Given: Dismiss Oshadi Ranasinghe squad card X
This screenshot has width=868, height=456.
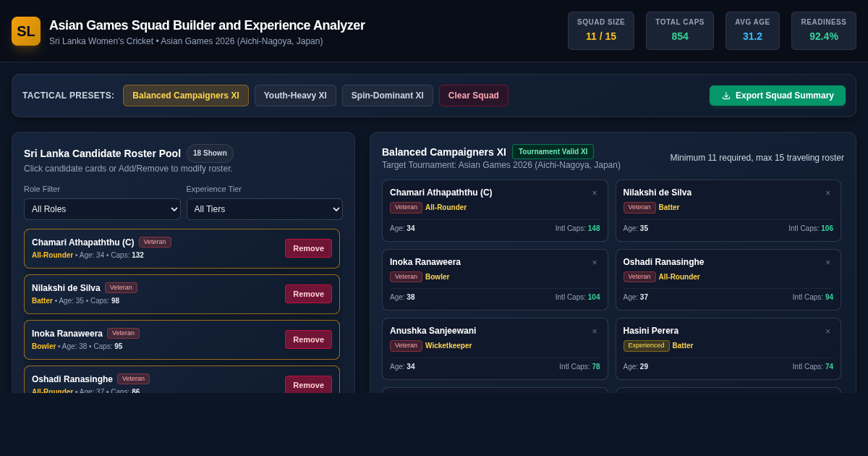Looking at the screenshot, I should click(827, 263).
